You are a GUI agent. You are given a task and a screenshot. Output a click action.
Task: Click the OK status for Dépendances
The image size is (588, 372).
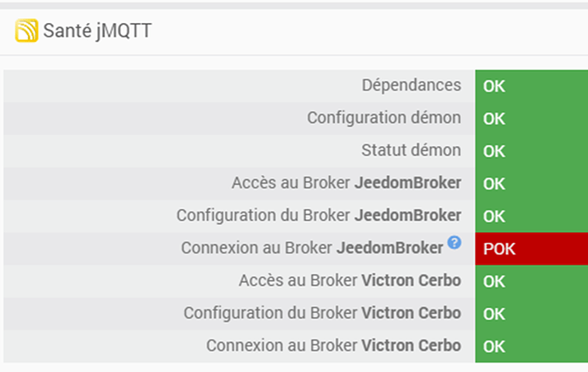pyautogui.click(x=494, y=86)
